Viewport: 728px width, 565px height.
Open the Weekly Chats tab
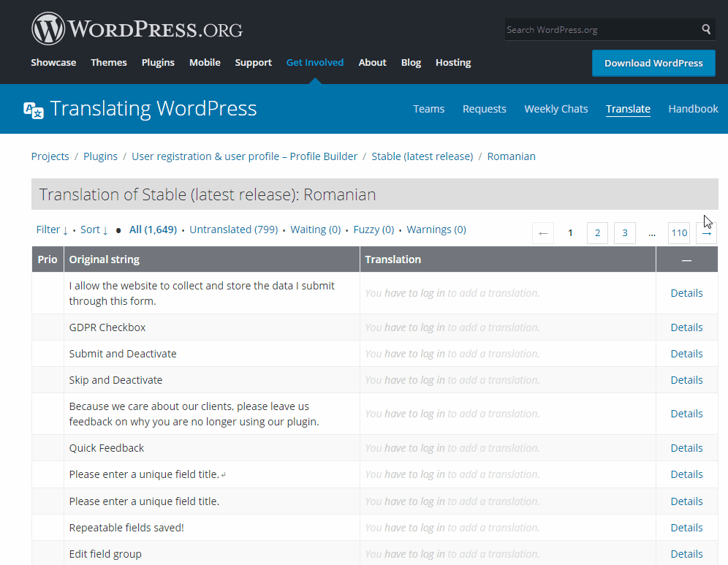556,109
